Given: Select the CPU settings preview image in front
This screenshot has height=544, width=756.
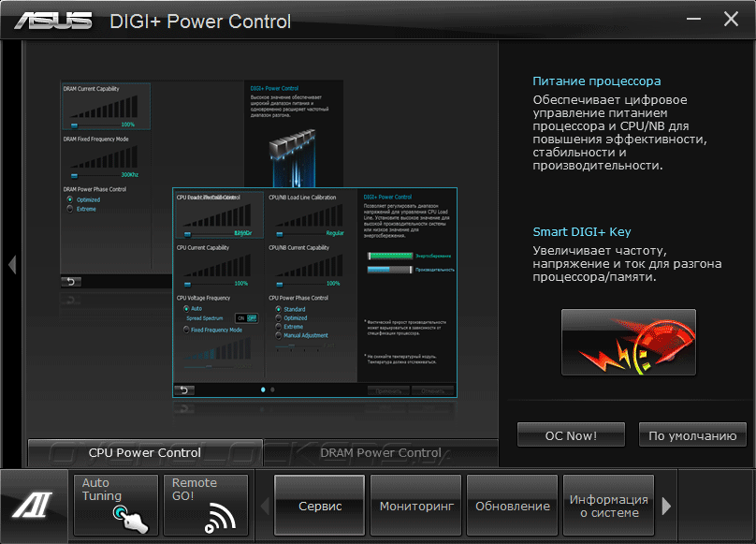Looking at the screenshot, I should tap(314, 292).
